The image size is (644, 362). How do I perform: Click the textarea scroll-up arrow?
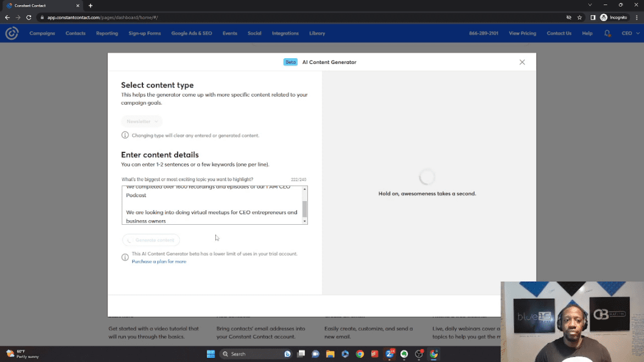pyautogui.click(x=304, y=189)
